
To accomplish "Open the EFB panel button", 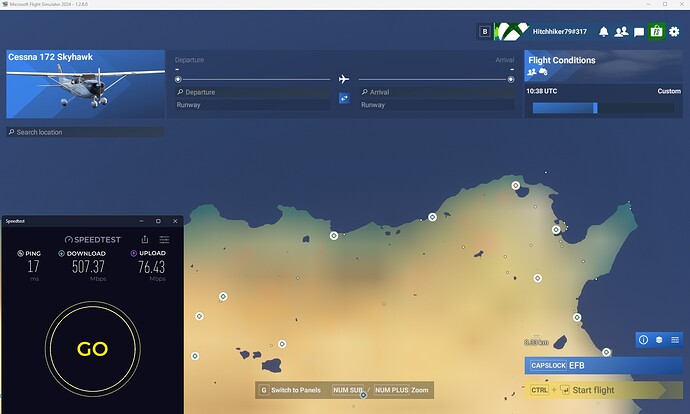I will click(603, 365).
